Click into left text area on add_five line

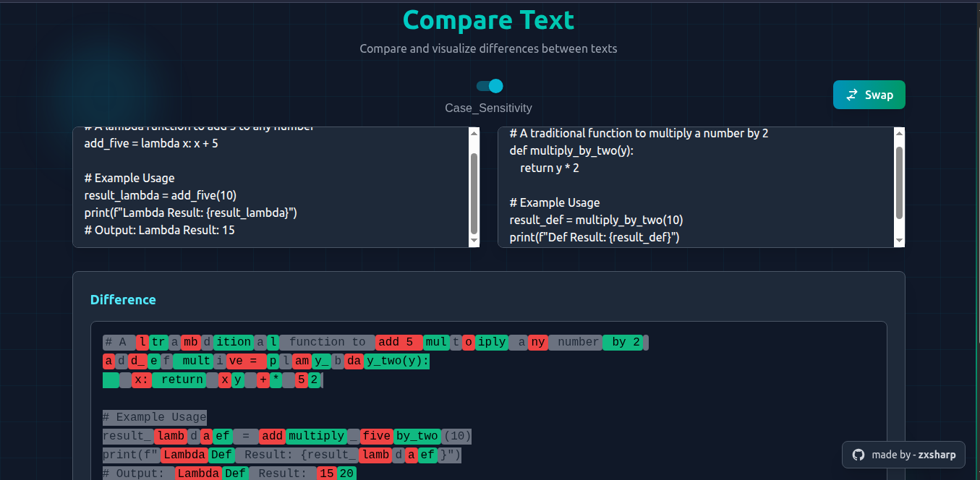[x=151, y=144]
